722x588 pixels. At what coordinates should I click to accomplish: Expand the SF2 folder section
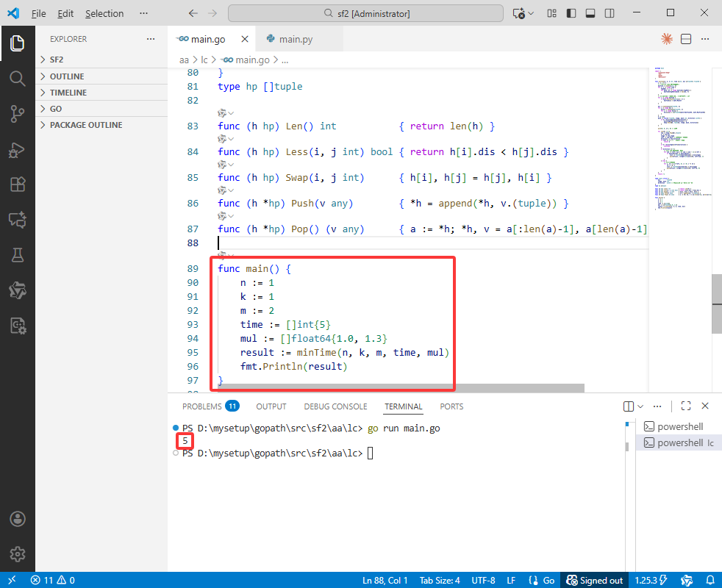coord(101,60)
